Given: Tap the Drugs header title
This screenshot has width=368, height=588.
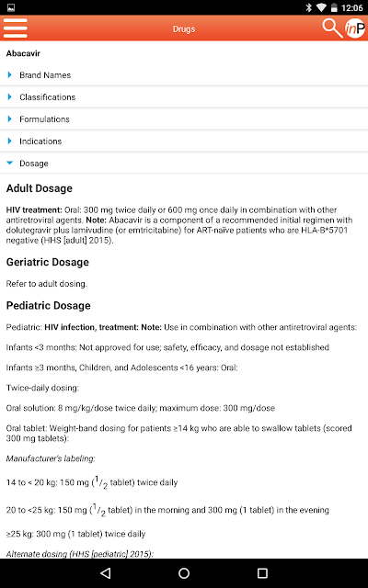Looking at the screenshot, I should tap(184, 28).
